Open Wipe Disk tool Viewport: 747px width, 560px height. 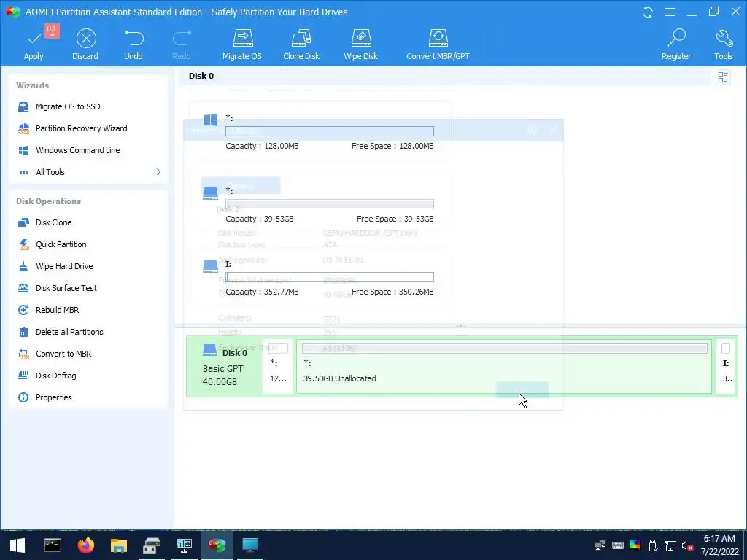[360, 44]
